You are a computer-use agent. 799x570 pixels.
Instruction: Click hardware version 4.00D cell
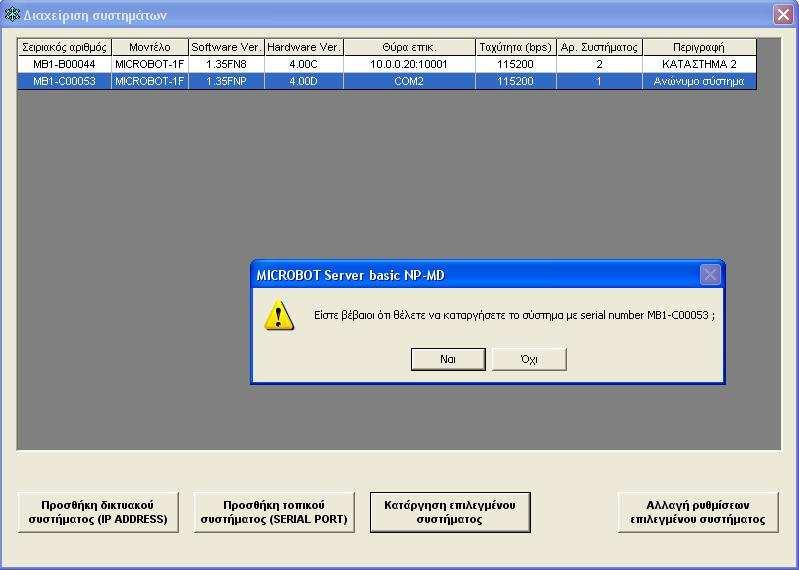(x=304, y=81)
